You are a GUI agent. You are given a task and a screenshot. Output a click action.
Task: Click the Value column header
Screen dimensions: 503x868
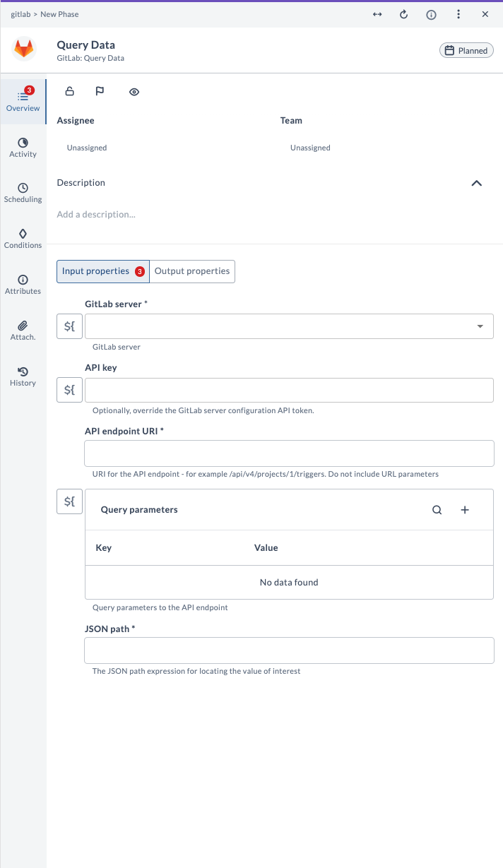(266, 548)
